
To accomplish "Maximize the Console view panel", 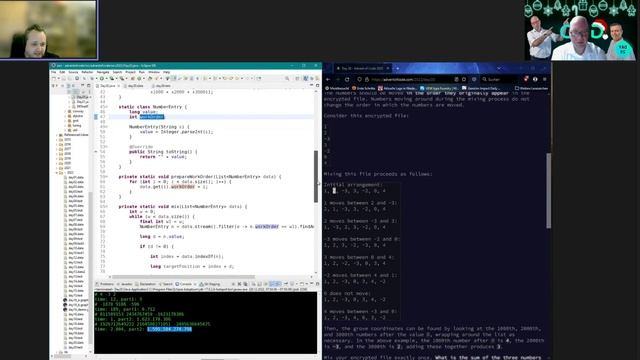I will [x=317, y=284].
